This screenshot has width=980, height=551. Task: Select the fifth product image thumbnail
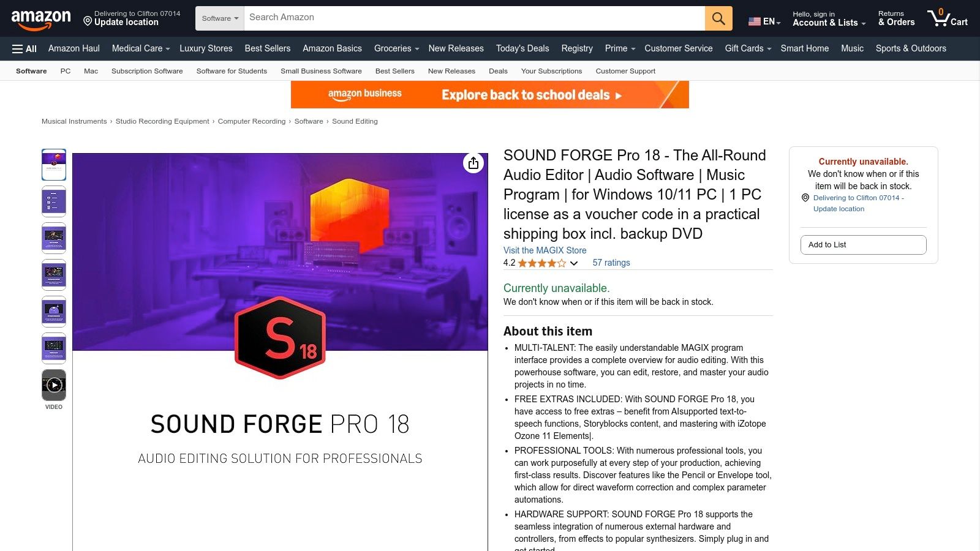click(54, 312)
